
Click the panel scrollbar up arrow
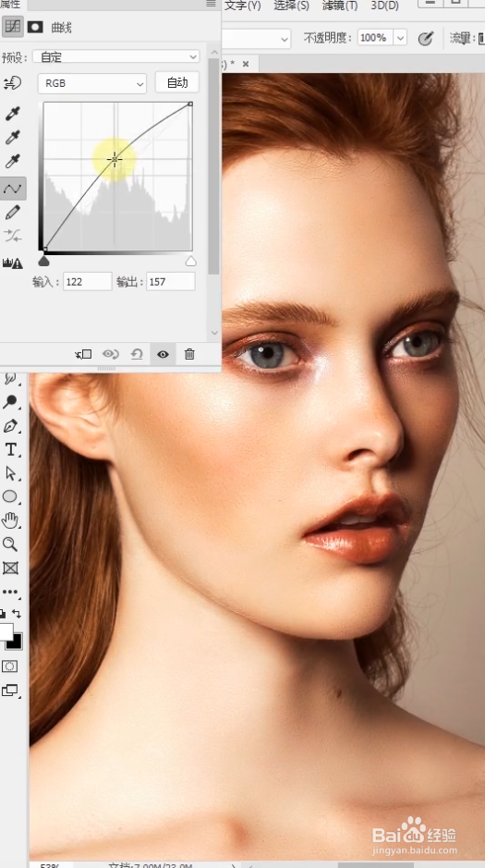(214, 52)
